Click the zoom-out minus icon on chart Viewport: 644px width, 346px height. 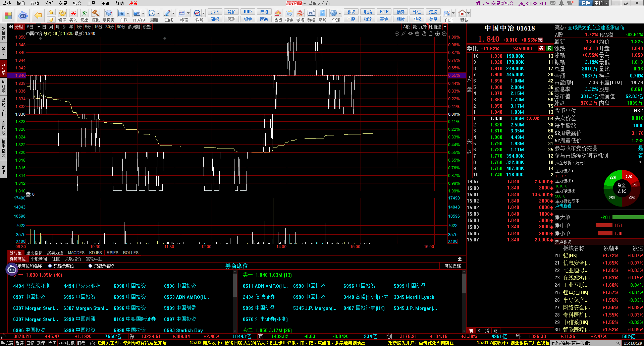point(444,34)
